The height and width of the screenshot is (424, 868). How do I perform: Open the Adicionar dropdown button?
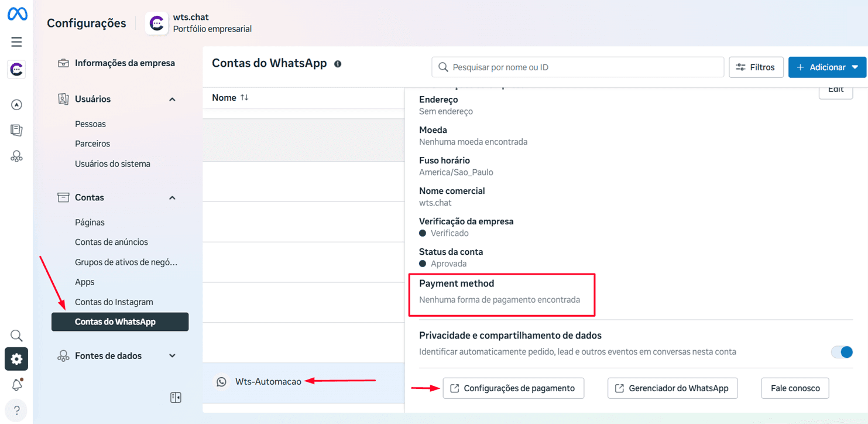(x=827, y=67)
